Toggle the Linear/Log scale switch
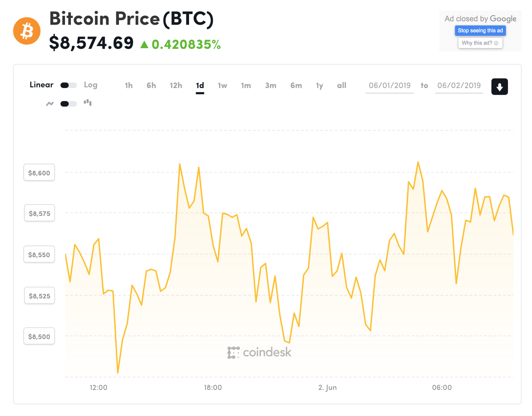 [68, 85]
